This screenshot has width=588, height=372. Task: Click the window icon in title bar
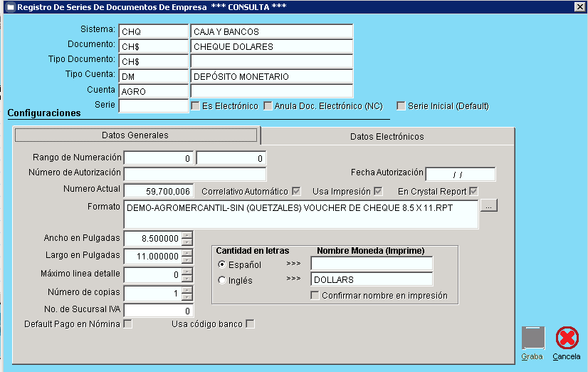pos(9,7)
